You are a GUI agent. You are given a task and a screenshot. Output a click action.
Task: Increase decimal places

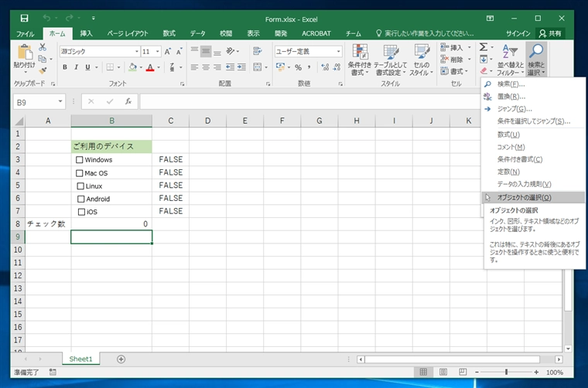[x=325, y=67]
